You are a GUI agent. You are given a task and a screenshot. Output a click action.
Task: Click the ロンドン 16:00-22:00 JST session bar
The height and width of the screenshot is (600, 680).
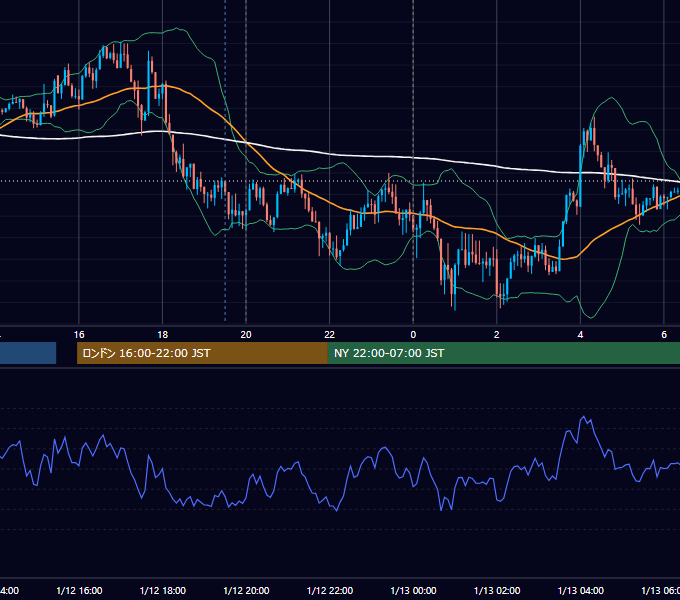point(202,353)
